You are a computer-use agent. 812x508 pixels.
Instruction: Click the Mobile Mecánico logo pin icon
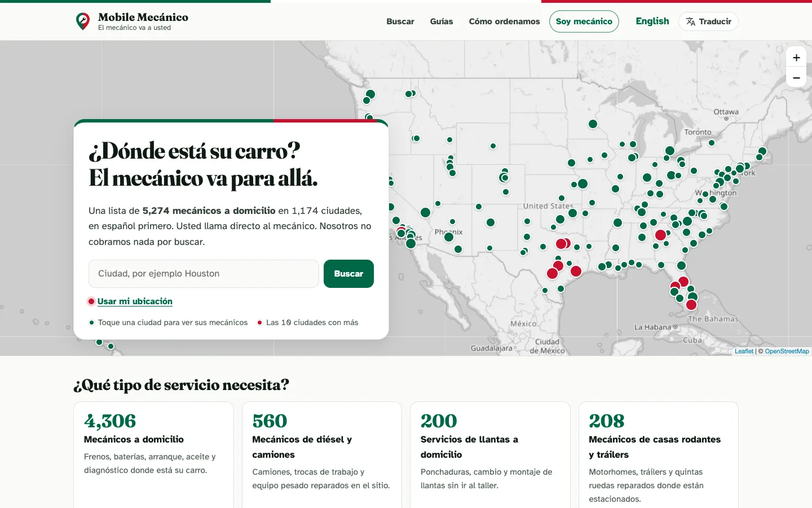[83, 21]
